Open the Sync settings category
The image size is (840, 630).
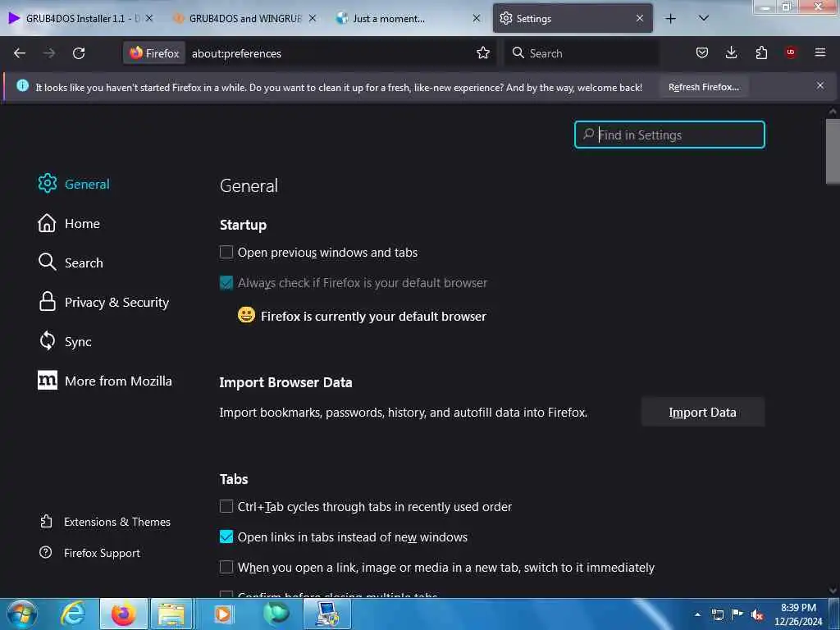[x=65, y=341]
